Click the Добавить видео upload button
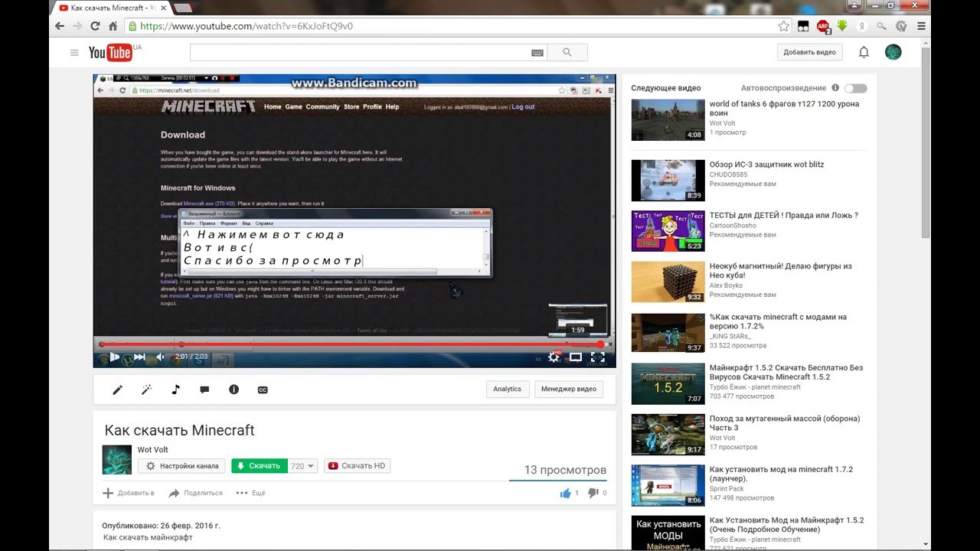Viewport: 980px width, 551px height. click(x=809, y=52)
